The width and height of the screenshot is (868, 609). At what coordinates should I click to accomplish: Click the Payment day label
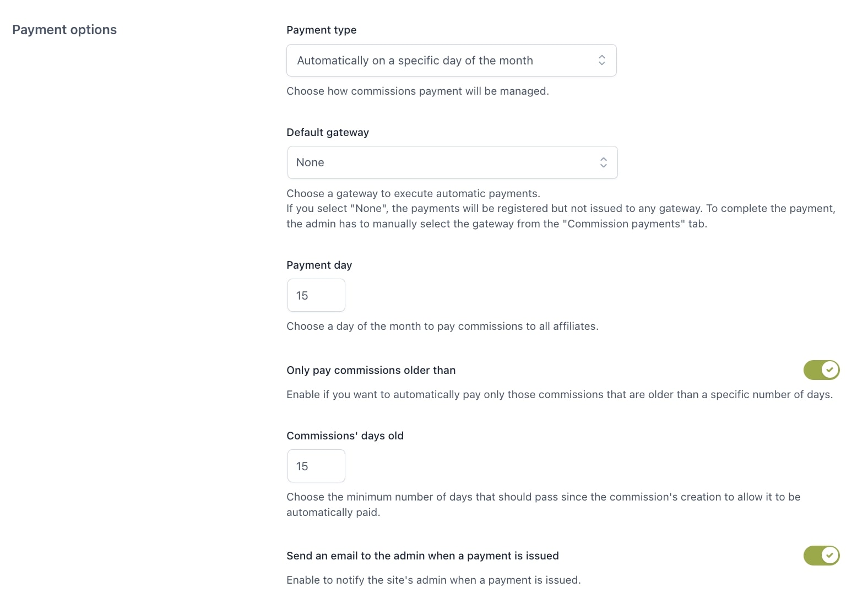pos(319,265)
